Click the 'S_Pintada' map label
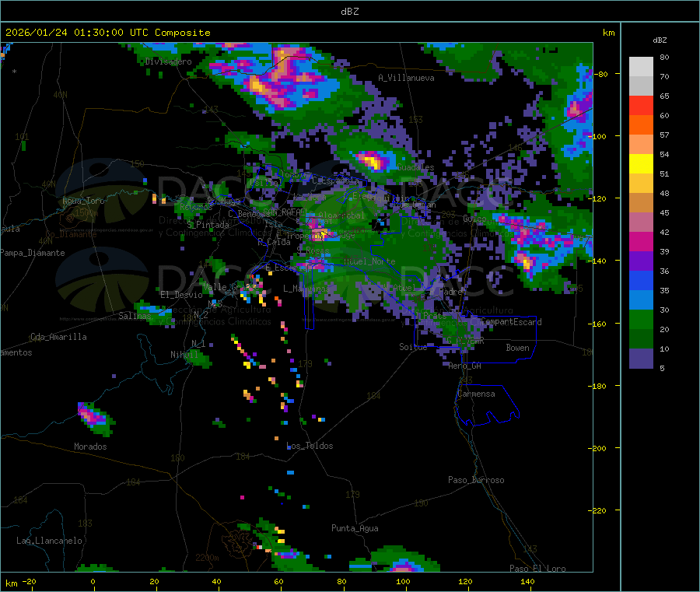Screen dimensions: 700x592 click(x=208, y=225)
